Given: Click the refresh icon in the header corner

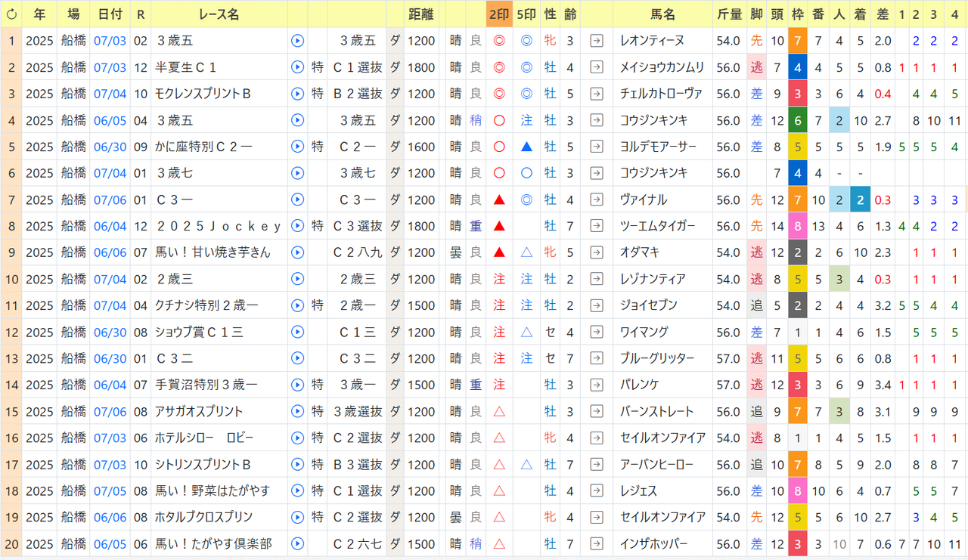Looking at the screenshot, I should [11, 14].
